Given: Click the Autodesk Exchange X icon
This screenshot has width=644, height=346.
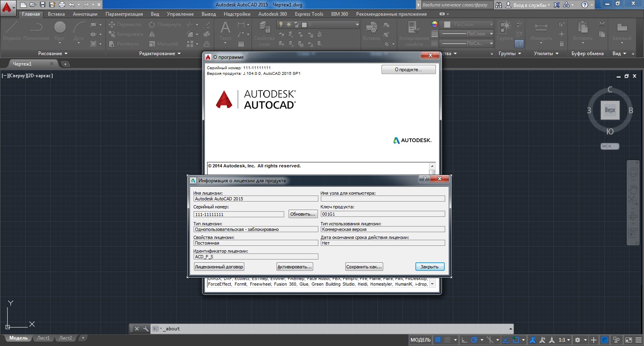Looking at the screenshot, I should [x=557, y=5].
